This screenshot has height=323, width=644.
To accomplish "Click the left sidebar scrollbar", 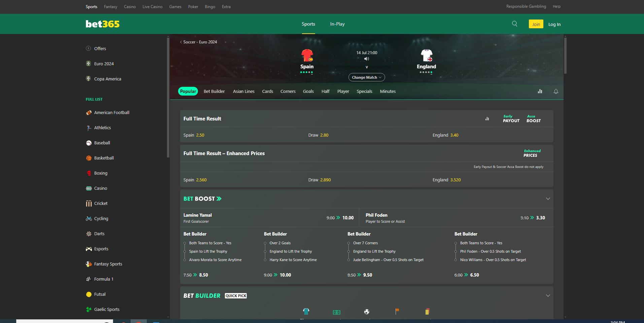I will pyautogui.click(x=168, y=98).
